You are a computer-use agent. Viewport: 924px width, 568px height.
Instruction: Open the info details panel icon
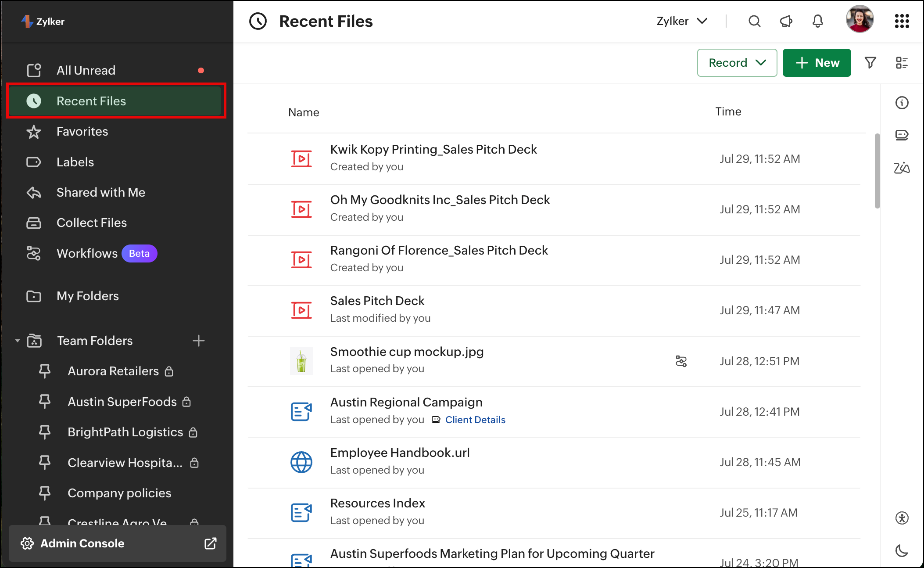pos(902,103)
